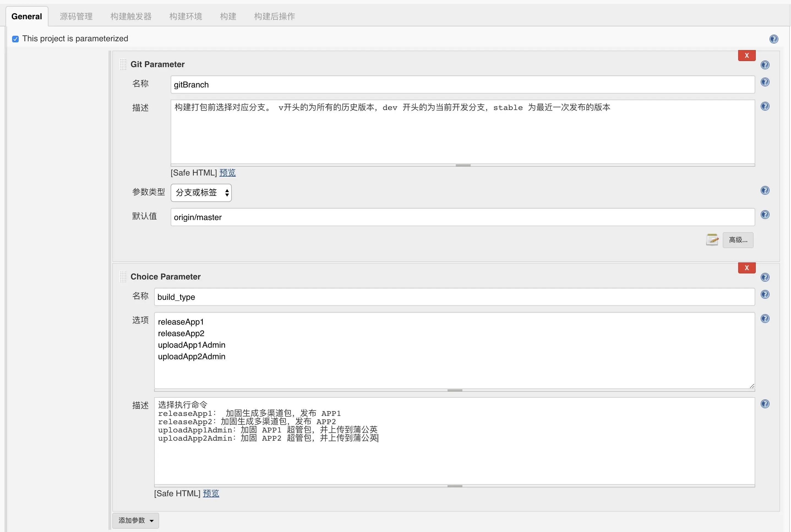Click 预览 link under Choice Parameter description
This screenshot has width=791, height=532.
(211, 493)
